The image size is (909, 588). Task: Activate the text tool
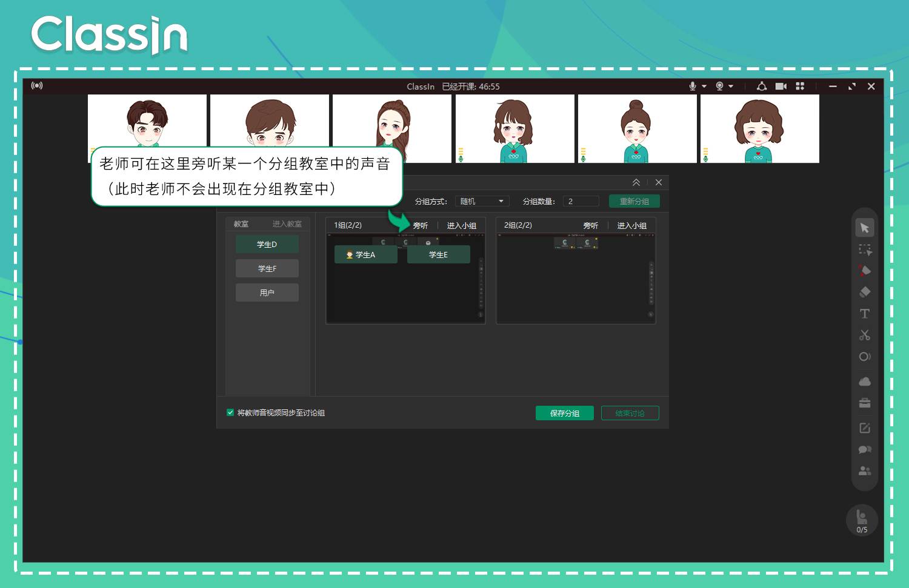click(x=865, y=314)
